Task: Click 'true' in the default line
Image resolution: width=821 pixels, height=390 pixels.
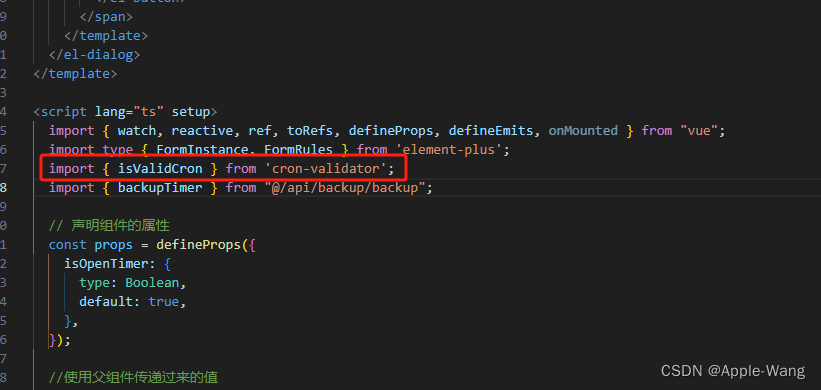Action: pyautogui.click(x=164, y=302)
